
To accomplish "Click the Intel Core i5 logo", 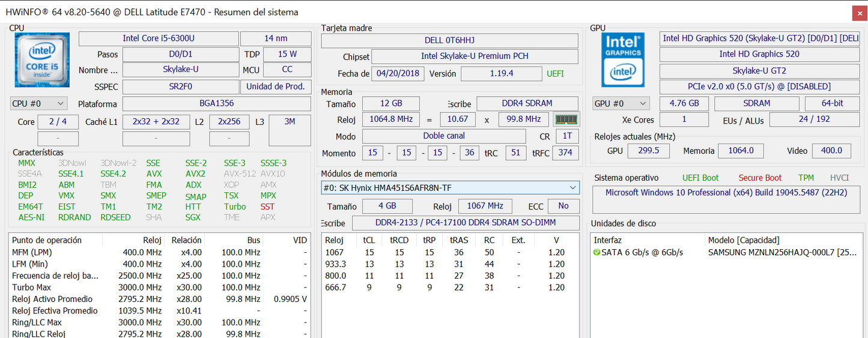I will (x=41, y=59).
